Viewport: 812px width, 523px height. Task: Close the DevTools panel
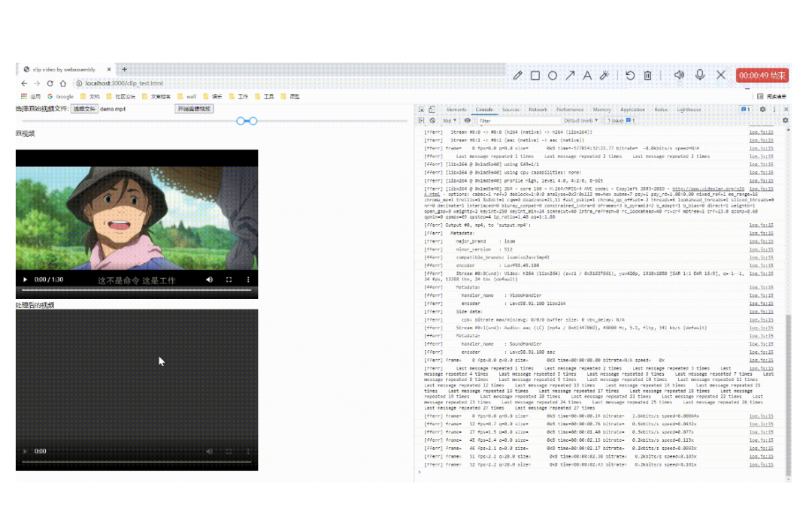[x=786, y=110]
